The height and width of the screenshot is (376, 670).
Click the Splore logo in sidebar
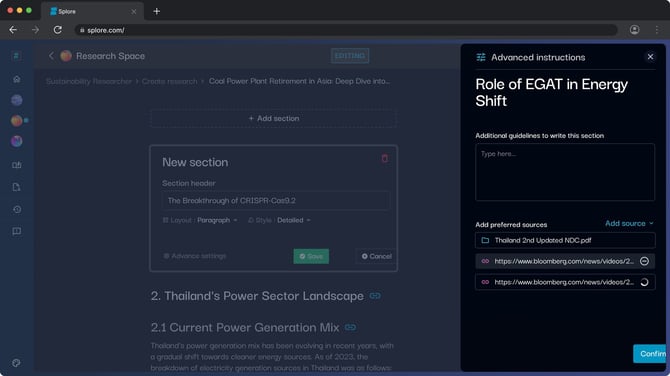click(x=16, y=56)
